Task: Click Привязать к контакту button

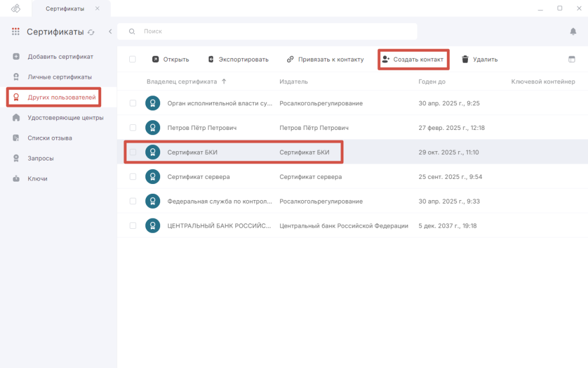Action: [325, 59]
